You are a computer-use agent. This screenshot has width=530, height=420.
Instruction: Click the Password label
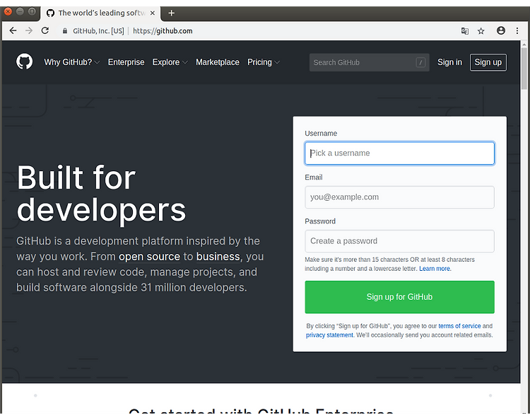(320, 221)
